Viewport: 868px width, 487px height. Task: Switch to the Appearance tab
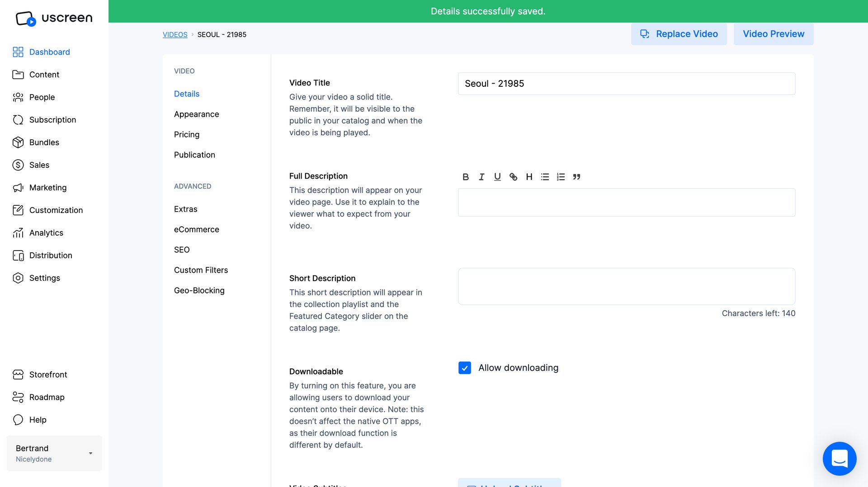pos(196,114)
